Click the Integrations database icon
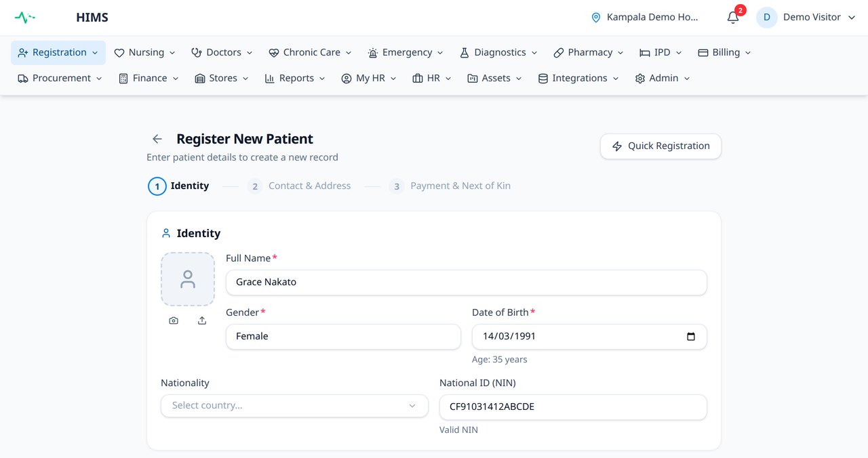 pos(543,79)
